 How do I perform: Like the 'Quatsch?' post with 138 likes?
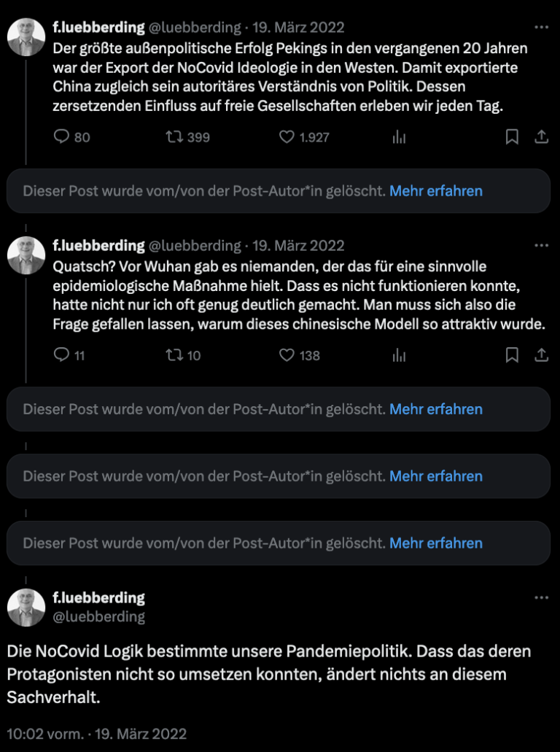click(287, 354)
